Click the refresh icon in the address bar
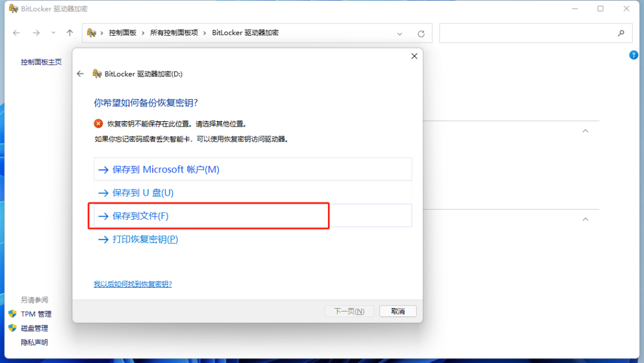The image size is (644, 363). 421,33
